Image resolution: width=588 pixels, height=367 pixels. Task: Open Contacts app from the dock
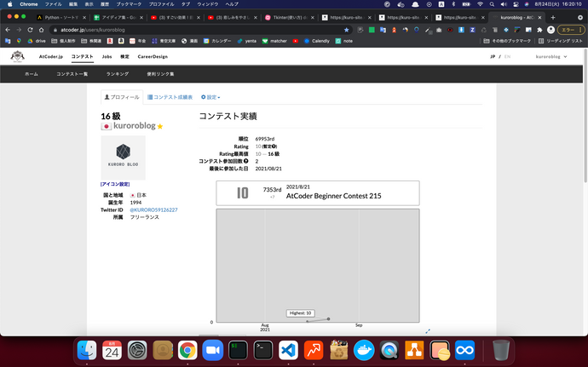click(x=163, y=351)
